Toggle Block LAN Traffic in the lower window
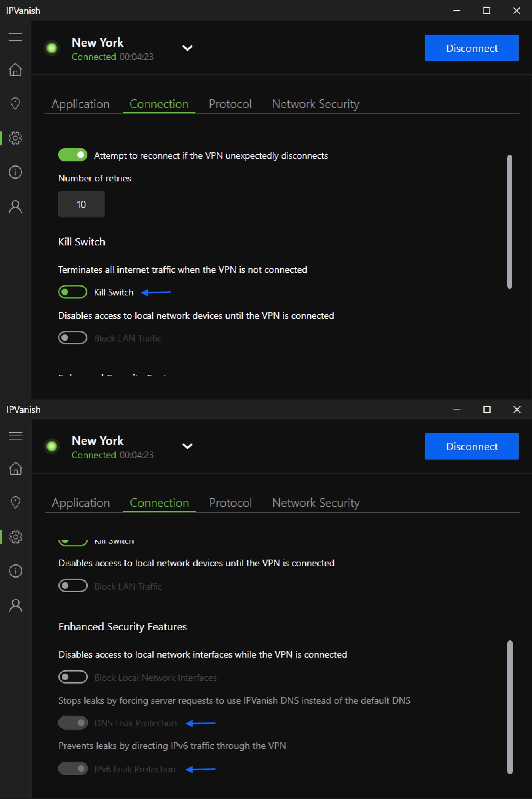 point(73,586)
